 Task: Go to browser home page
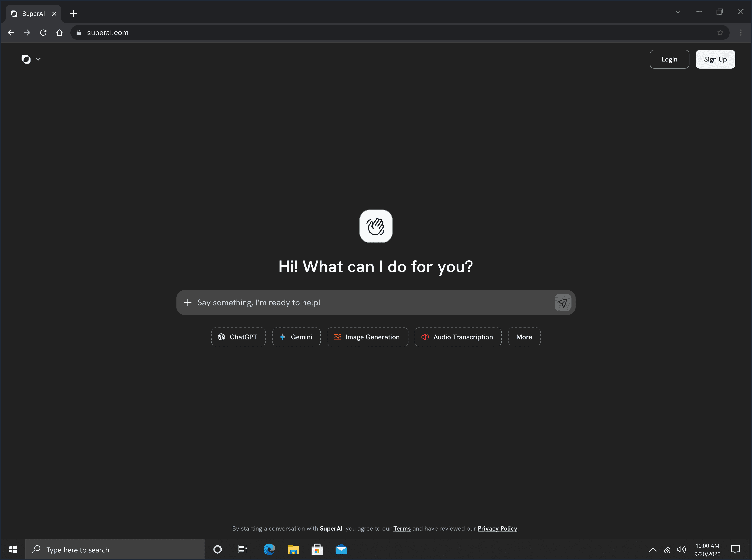point(59,32)
